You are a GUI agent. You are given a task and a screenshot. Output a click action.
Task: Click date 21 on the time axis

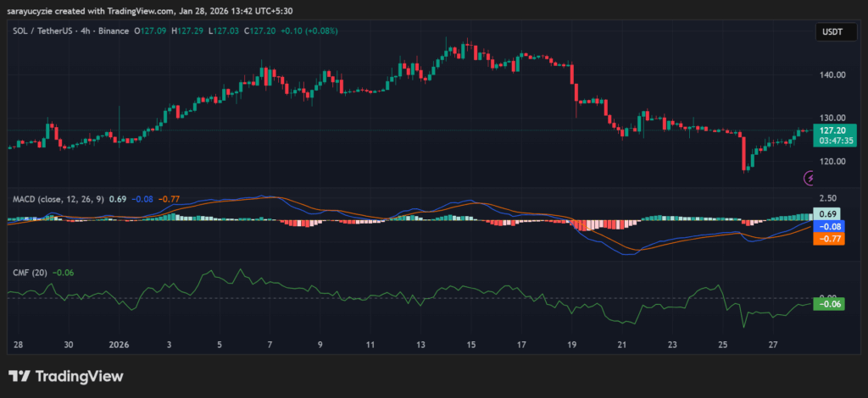622,345
